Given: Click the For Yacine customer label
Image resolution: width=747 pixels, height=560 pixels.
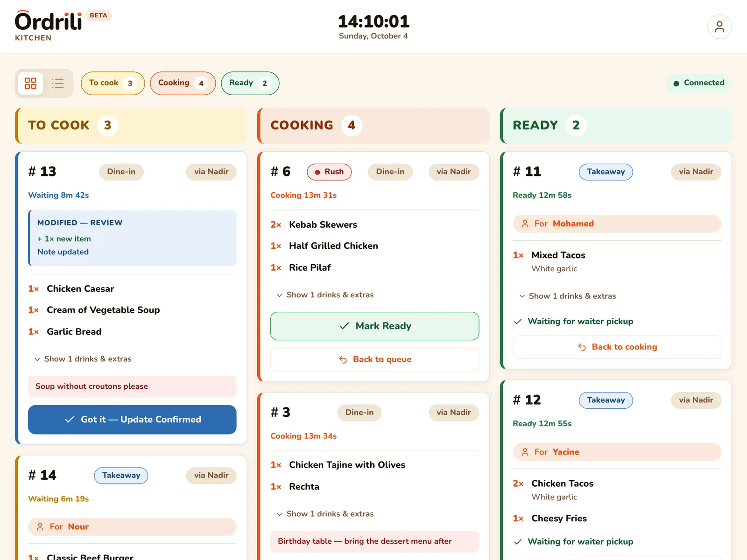Looking at the screenshot, I should (x=617, y=452).
